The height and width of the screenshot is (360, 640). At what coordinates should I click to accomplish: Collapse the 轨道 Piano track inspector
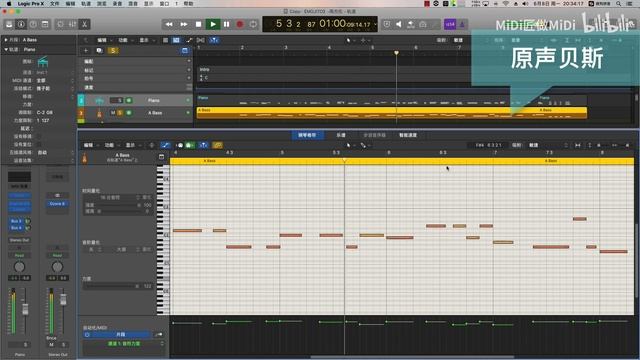(6, 49)
